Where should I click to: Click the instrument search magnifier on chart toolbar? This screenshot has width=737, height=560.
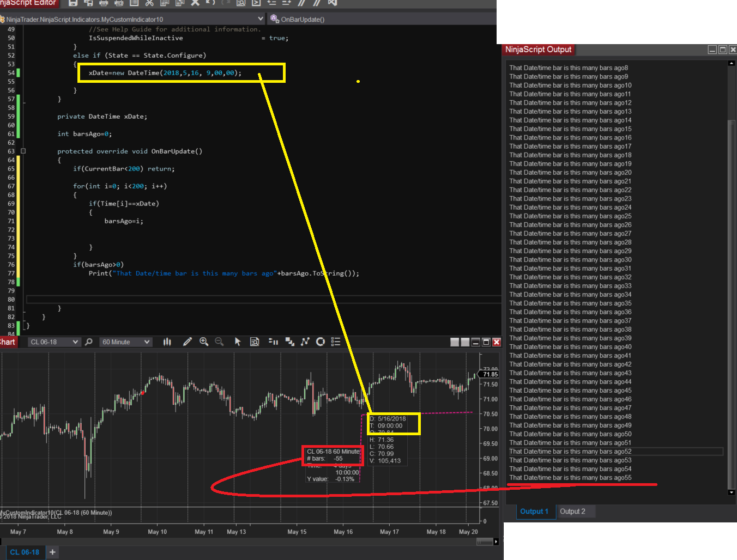coord(89,342)
